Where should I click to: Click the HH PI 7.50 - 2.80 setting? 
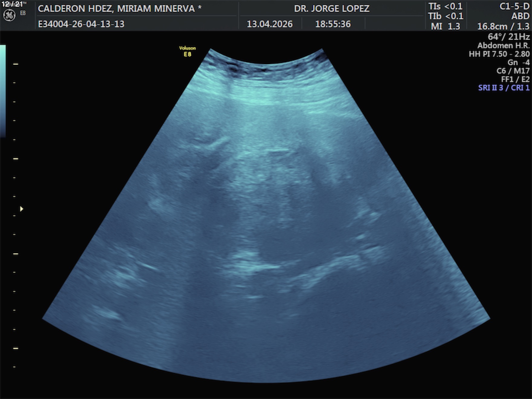pyautogui.click(x=499, y=54)
